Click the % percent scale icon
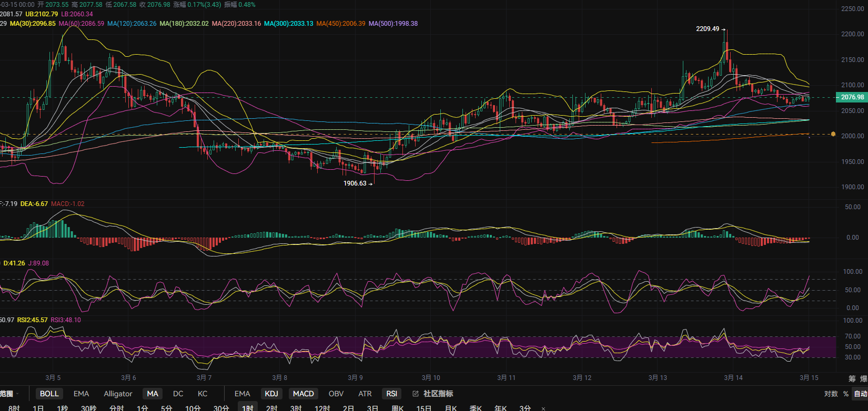This screenshot has width=868, height=411. coord(846,394)
